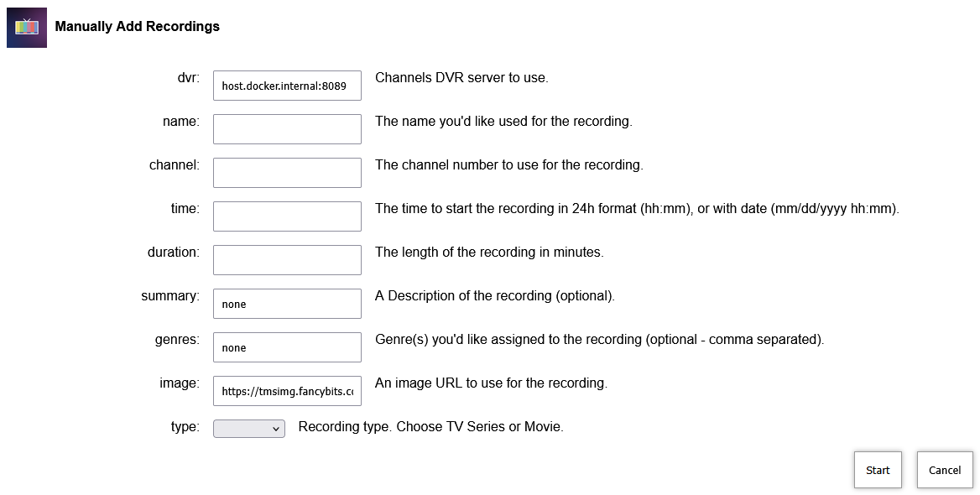The height and width of the screenshot is (495, 980).
Task: Click the "channel:" field label
Action: [x=175, y=165]
